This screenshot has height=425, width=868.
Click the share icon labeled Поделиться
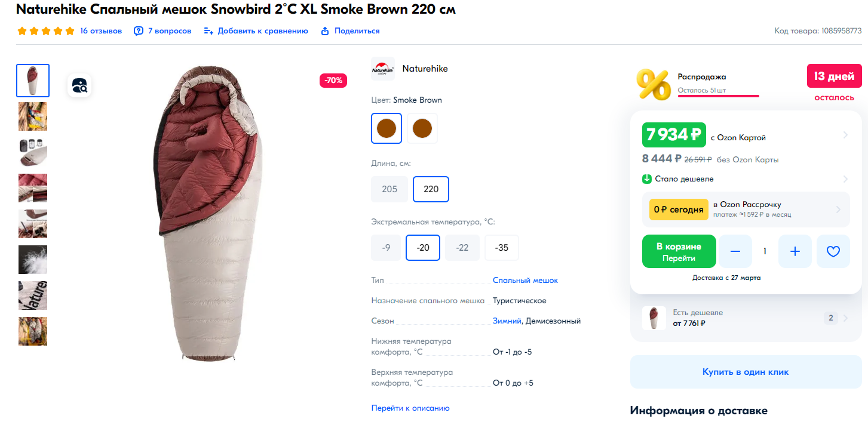pyautogui.click(x=325, y=31)
